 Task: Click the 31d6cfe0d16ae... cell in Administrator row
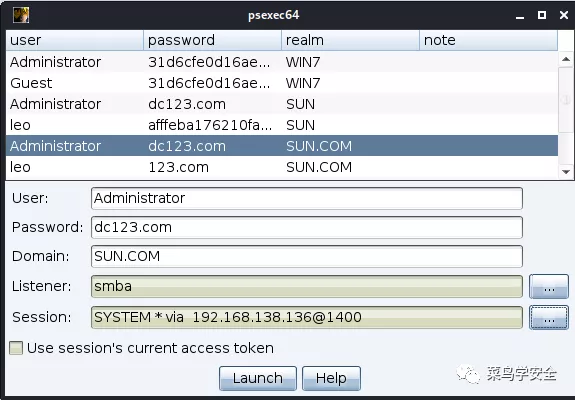tap(212, 62)
